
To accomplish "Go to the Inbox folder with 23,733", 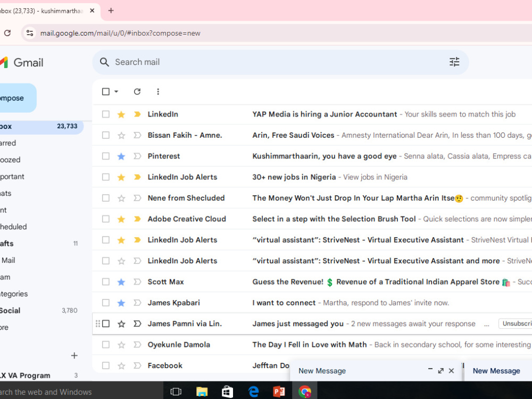I will (x=41, y=126).
